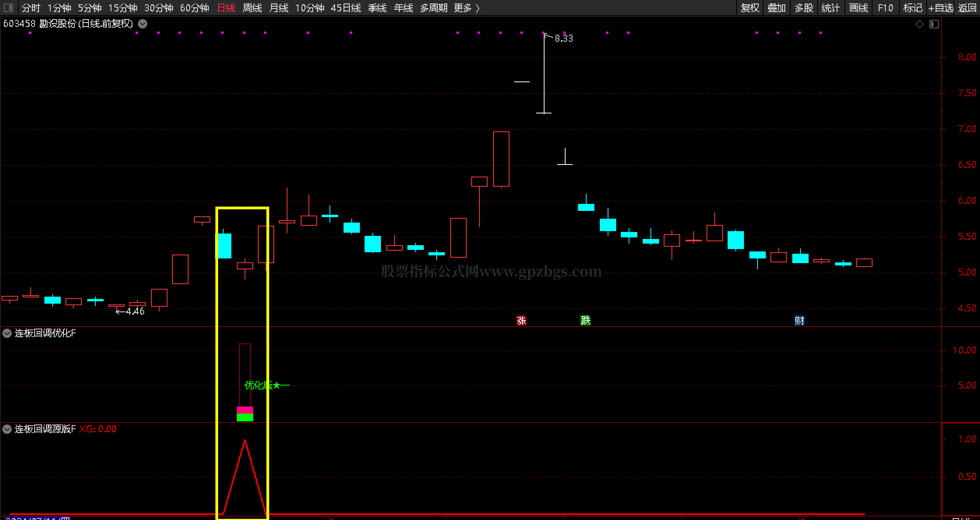
Task: Click the 返回 back button
Action: pos(967,8)
